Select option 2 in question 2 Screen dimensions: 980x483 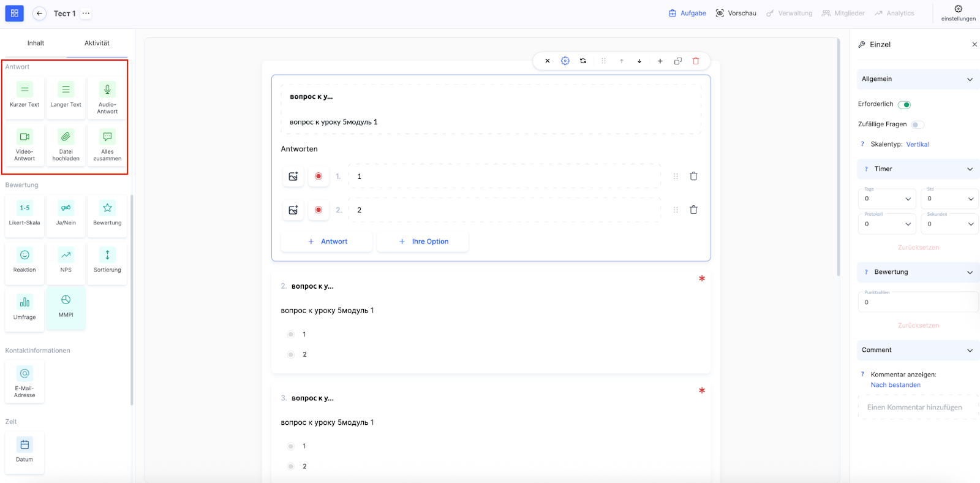291,355
